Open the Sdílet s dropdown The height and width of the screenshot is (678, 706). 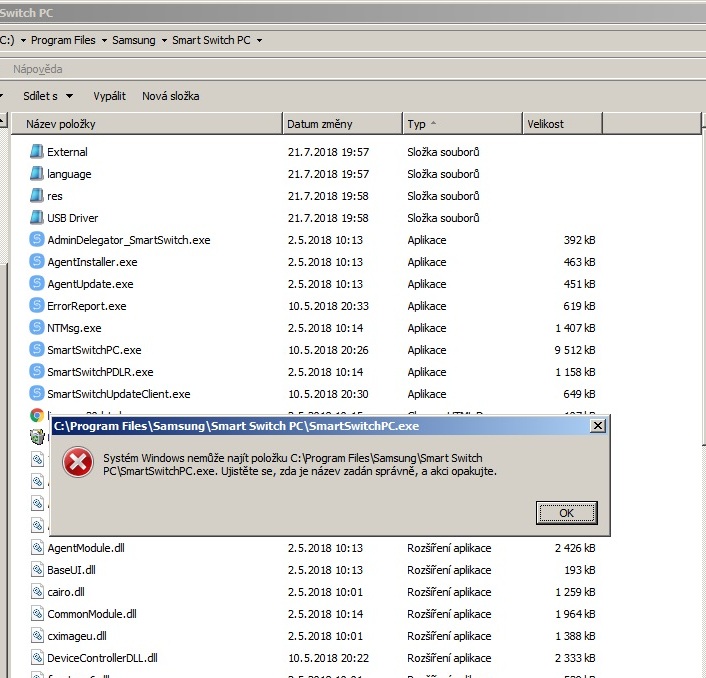click(69, 96)
